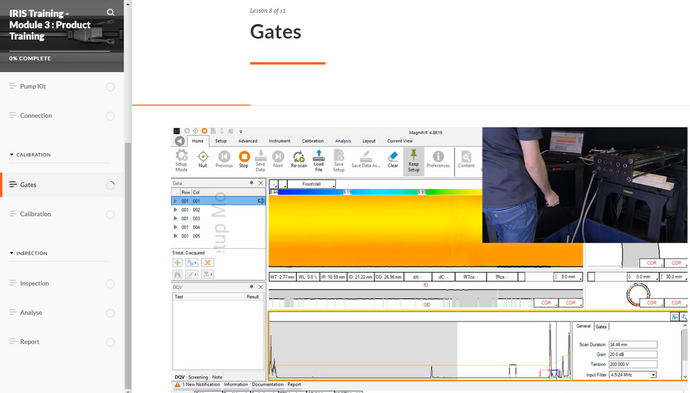The height and width of the screenshot is (393, 690).
Task: Switch to the Note tab
Action: 217,377
